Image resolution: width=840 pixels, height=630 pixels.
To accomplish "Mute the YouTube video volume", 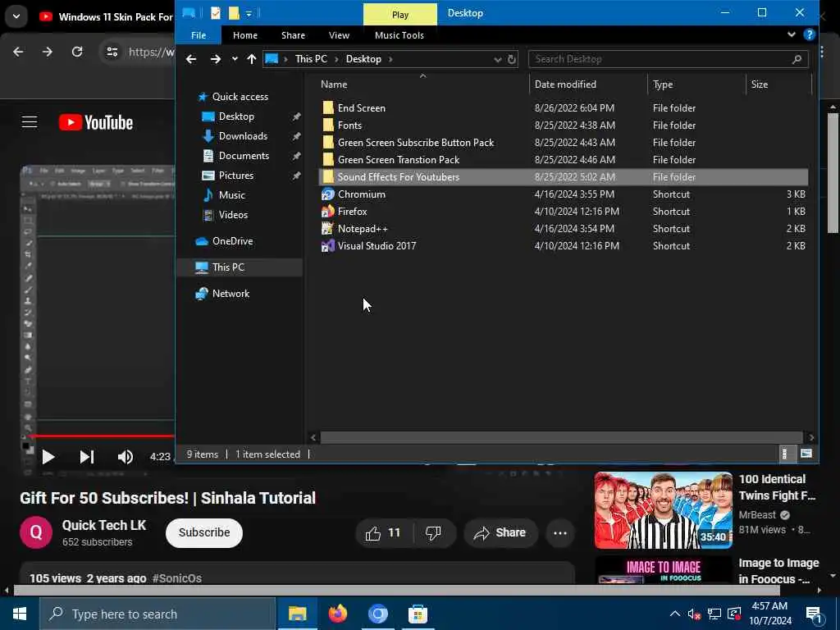I will coord(125,457).
